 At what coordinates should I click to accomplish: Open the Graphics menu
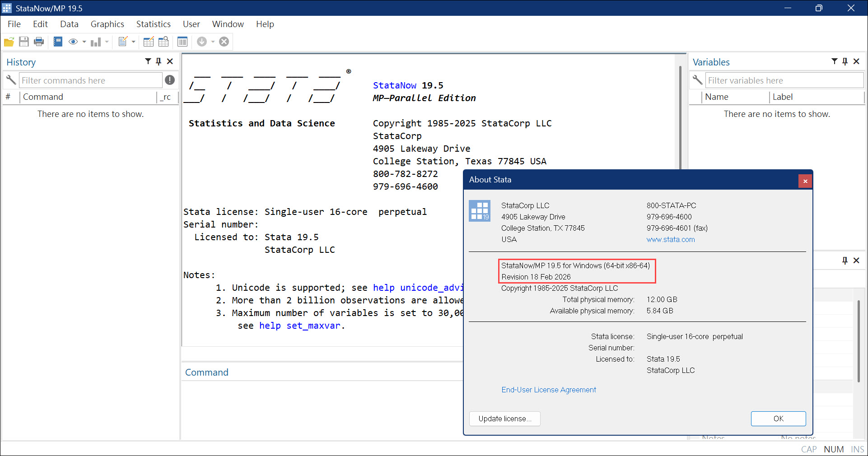107,24
